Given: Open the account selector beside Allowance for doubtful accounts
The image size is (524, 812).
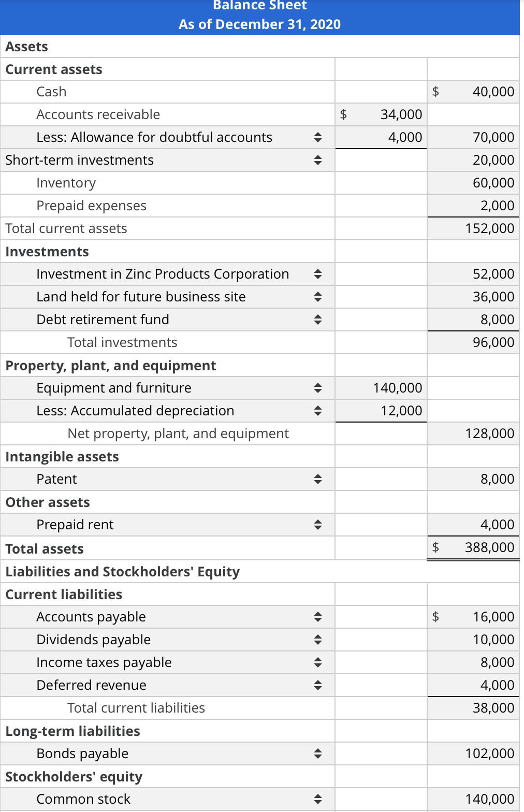Looking at the screenshot, I should pyautogui.click(x=317, y=137).
